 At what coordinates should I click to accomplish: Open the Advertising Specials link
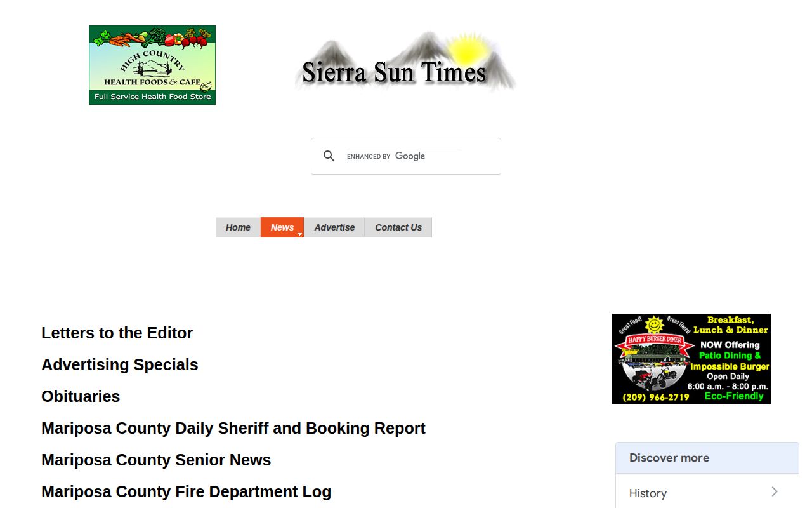click(x=120, y=364)
